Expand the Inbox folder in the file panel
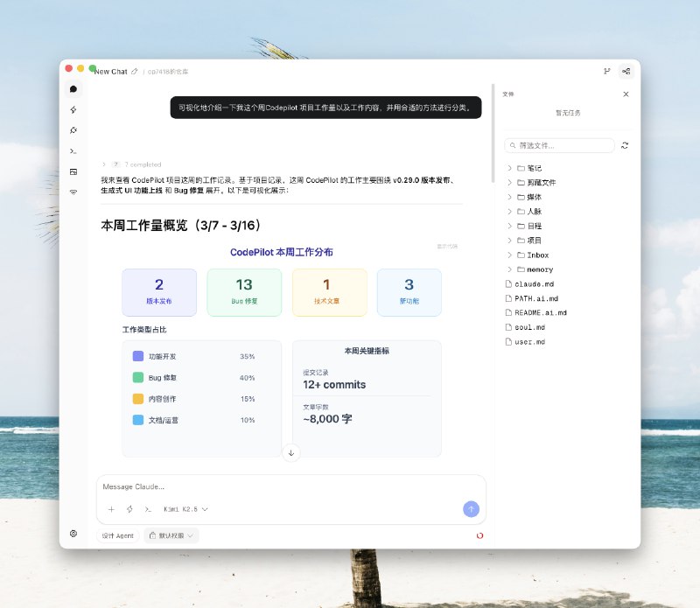Screen dimensions: 700x608 coord(535,255)
